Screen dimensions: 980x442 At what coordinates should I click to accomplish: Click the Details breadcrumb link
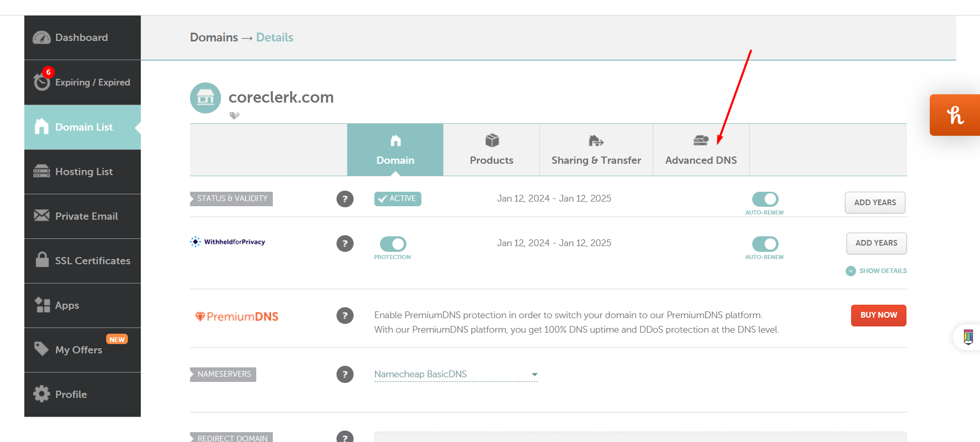(x=274, y=37)
